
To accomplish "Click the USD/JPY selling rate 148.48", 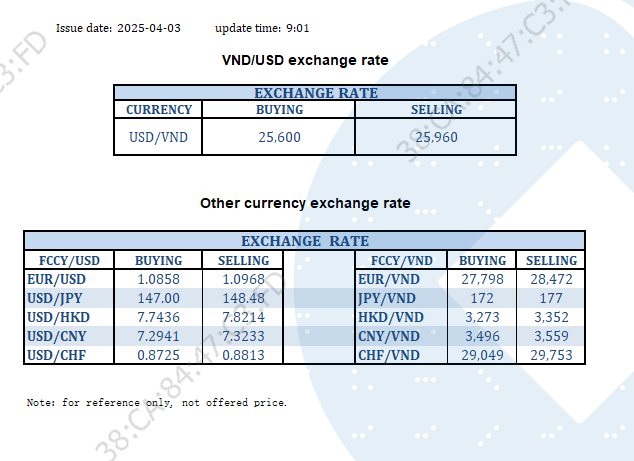I will [242, 298].
